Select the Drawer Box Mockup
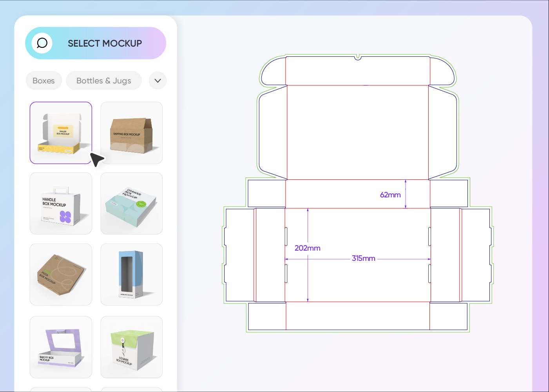The width and height of the screenshot is (549, 392). [131, 203]
